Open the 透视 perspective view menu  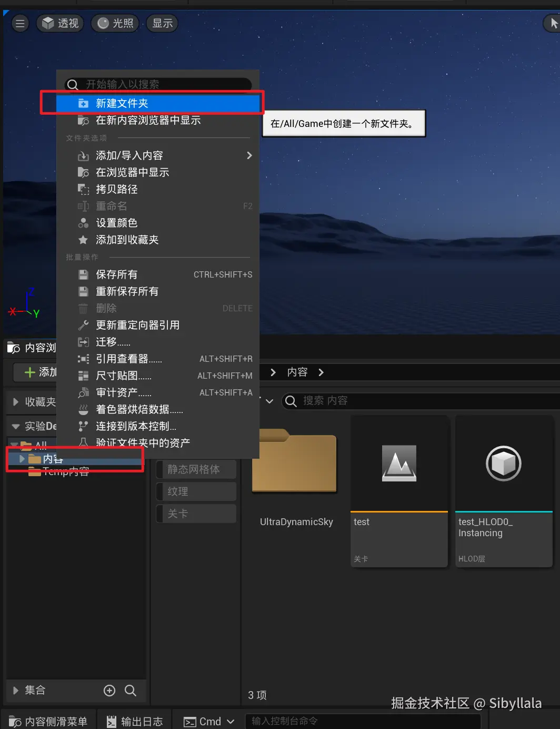tap(60, 23)
